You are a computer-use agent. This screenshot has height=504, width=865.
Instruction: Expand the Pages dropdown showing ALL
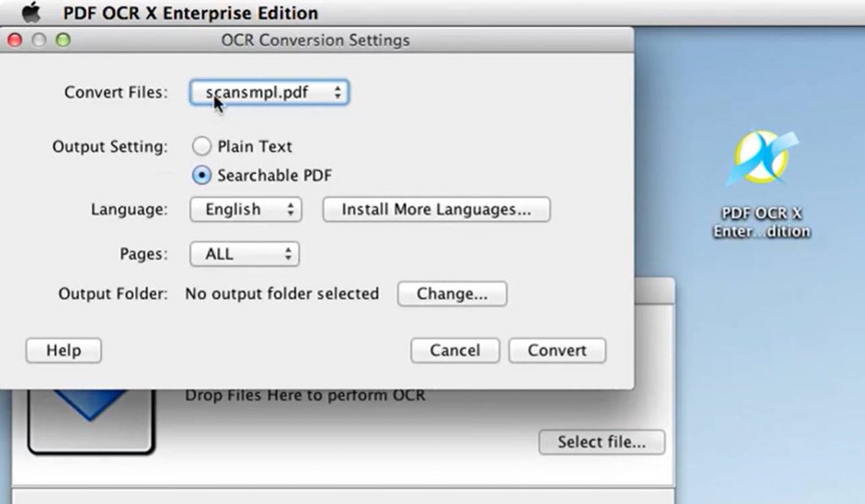click(x=244, y=253)
